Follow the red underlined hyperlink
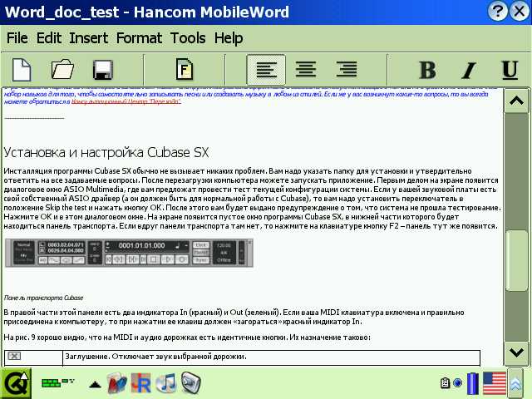This screenshot has height=399, width=532. click(x=126, y=101)
